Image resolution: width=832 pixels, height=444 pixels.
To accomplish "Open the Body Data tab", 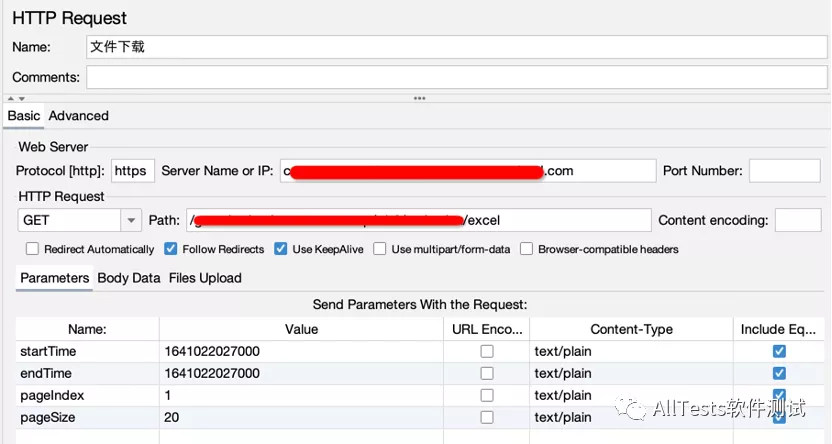I will coord(129,278).
